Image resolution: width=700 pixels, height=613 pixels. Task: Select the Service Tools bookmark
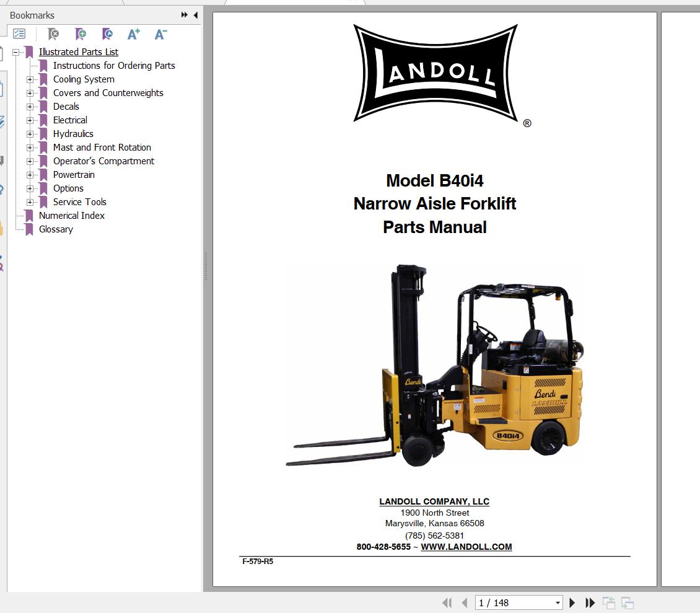[79, 201]
